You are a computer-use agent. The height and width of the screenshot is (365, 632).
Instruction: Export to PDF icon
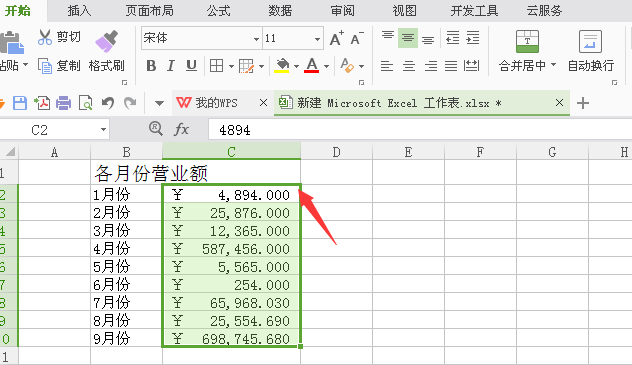pyautogui.click(x=42, y=103)
